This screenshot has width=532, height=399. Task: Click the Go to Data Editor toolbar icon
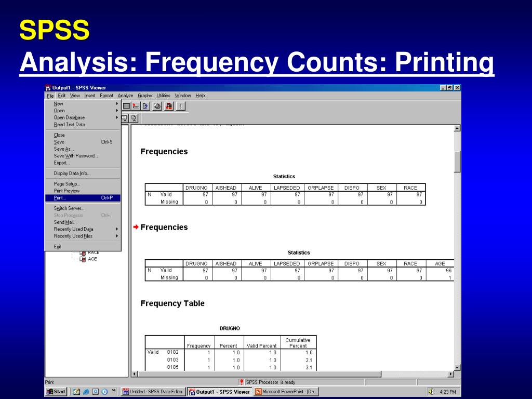point(127,106)
